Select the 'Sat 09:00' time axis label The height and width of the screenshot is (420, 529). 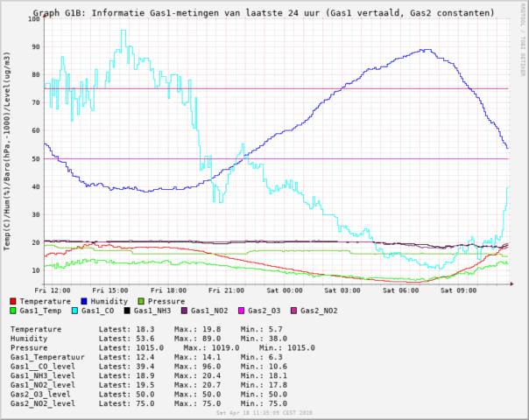(458, 290)
